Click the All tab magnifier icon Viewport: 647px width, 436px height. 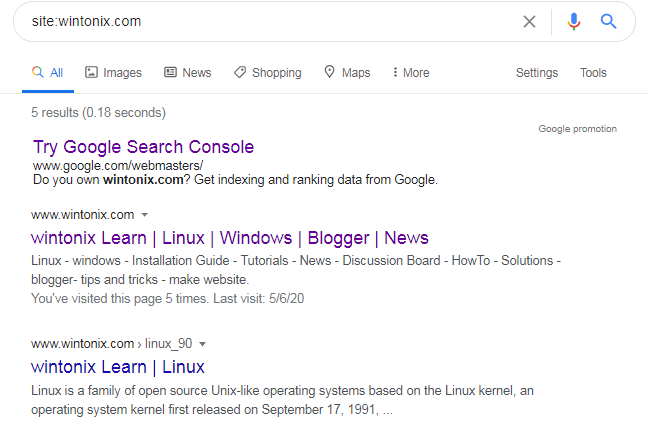click(38, 72)
